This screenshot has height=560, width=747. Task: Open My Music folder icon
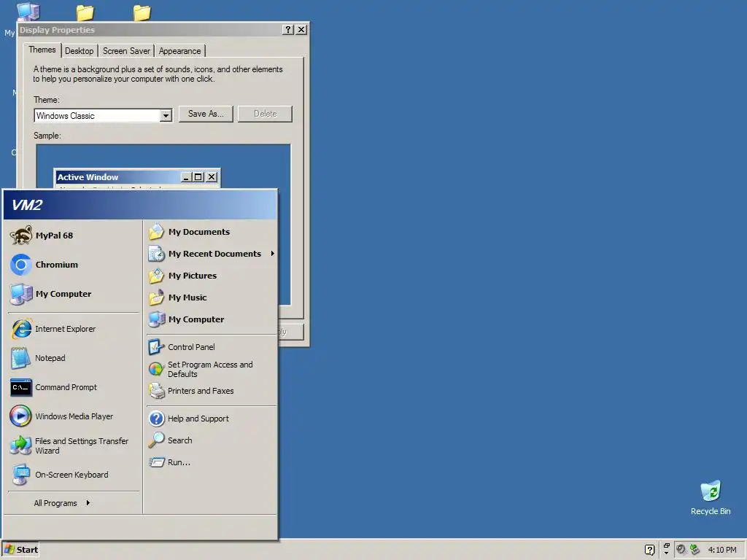156,297
